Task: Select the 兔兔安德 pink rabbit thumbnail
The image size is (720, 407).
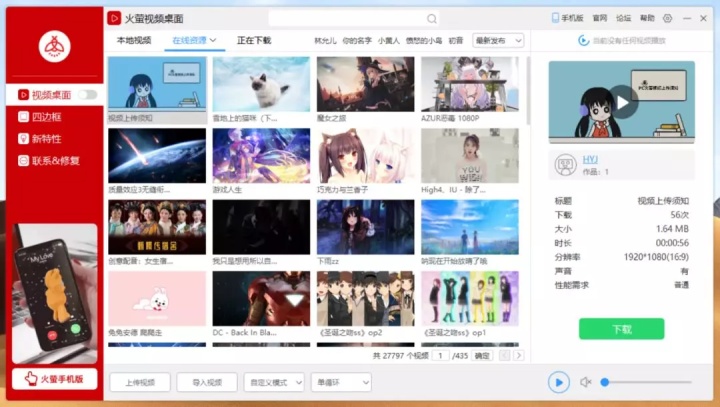Action: click(157, 299)
